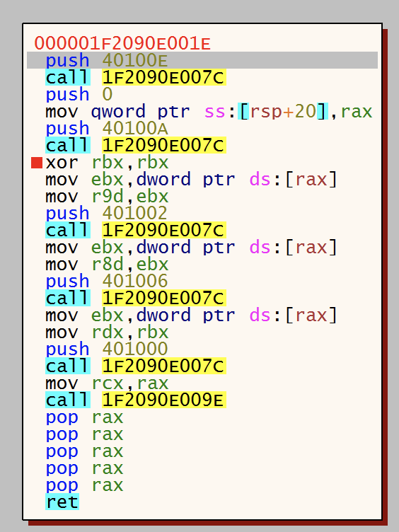Click the node address 000001F2090E001E
The height and width of the screenshot is (532, 399).
[x=122, y=43]
